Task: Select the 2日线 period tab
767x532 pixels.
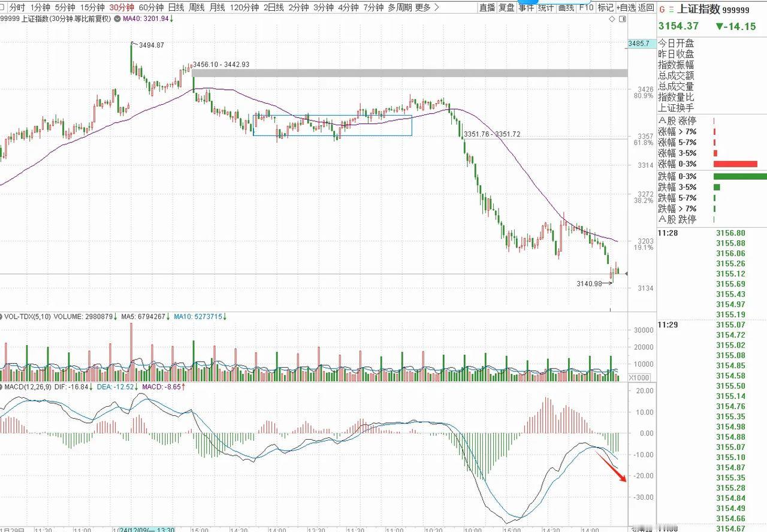Action: point(274,7)
